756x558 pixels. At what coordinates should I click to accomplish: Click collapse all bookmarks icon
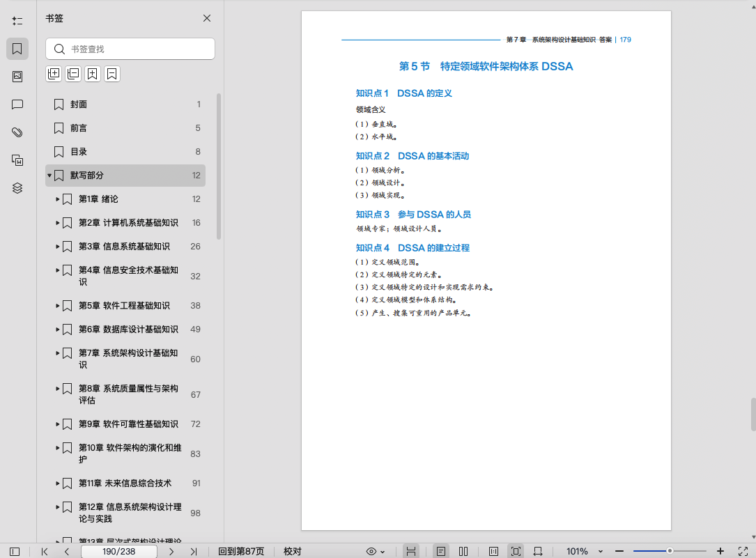pyautogui.click(x=73, y=74)
